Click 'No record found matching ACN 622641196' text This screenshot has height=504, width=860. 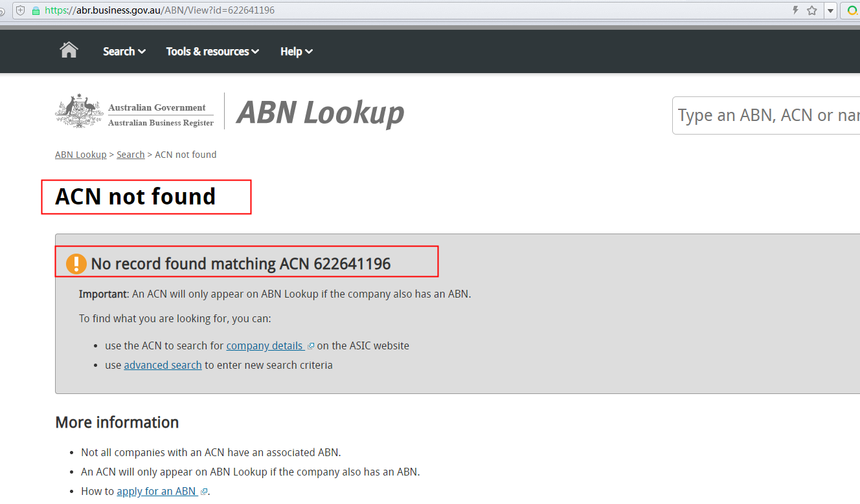click(241, 264)
